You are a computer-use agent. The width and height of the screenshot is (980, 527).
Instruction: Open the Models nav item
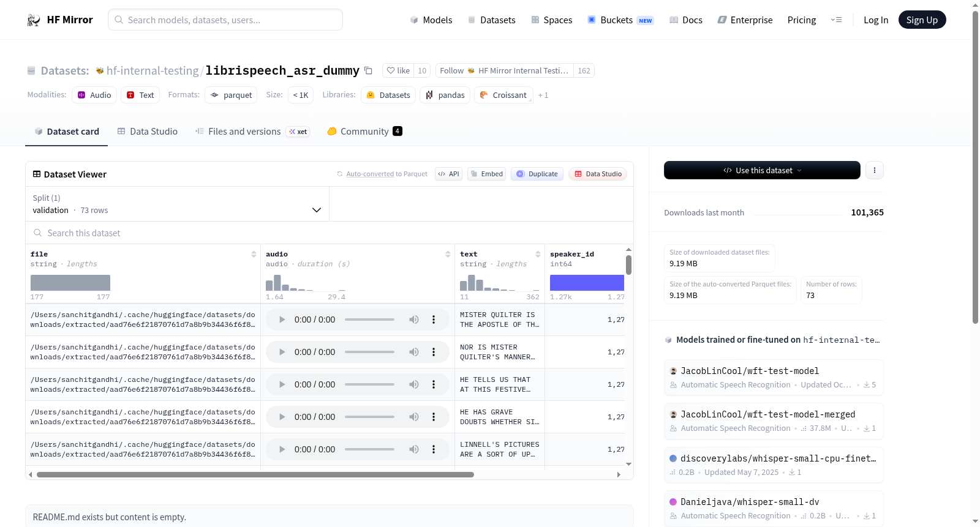(x=431, y=20)
